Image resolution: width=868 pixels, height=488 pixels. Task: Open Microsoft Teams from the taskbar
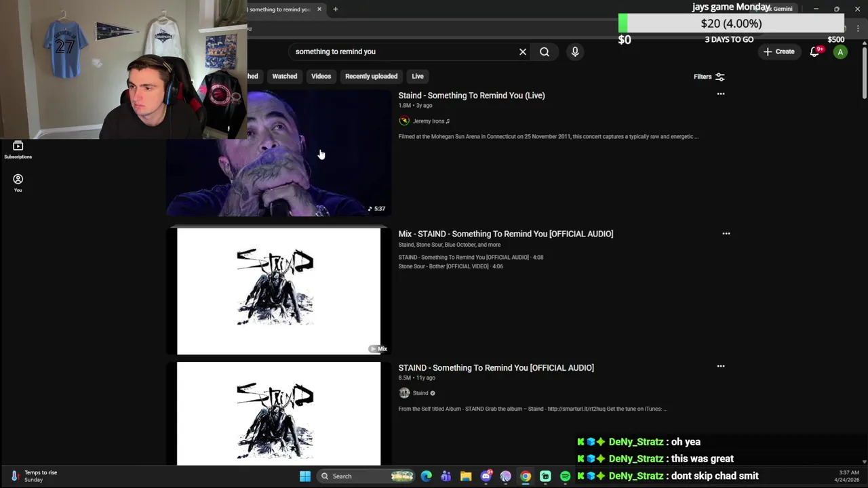(x=446, y=476)
